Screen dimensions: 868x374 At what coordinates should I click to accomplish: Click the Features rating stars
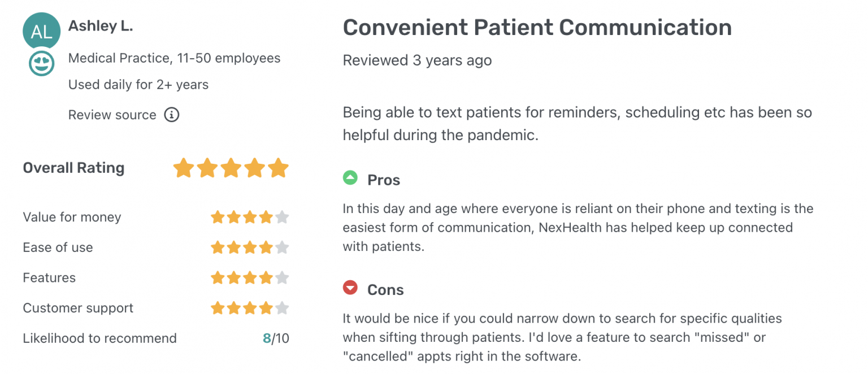[x=250, y=278]
